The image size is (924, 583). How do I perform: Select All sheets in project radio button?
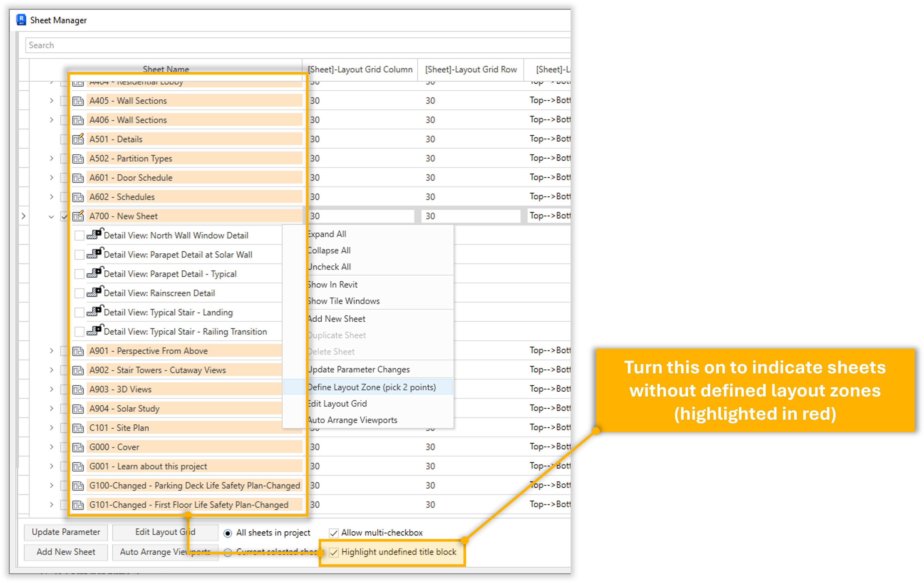point(228,533)
